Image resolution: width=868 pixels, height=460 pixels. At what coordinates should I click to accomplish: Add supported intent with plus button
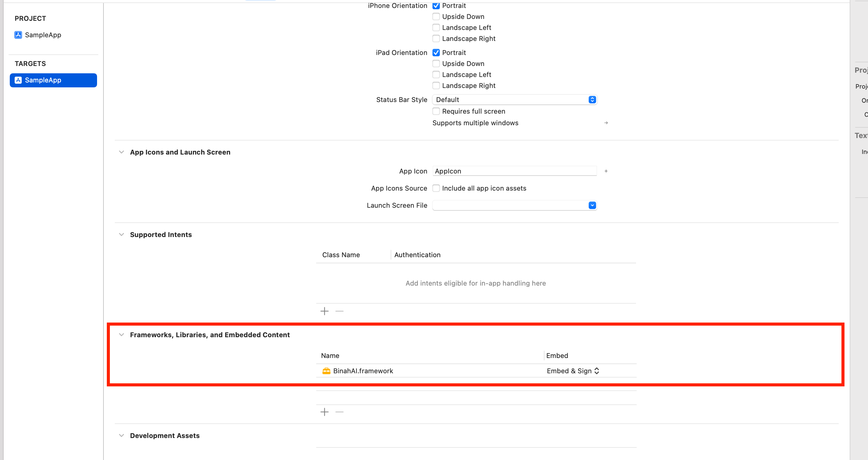(324, 311)
